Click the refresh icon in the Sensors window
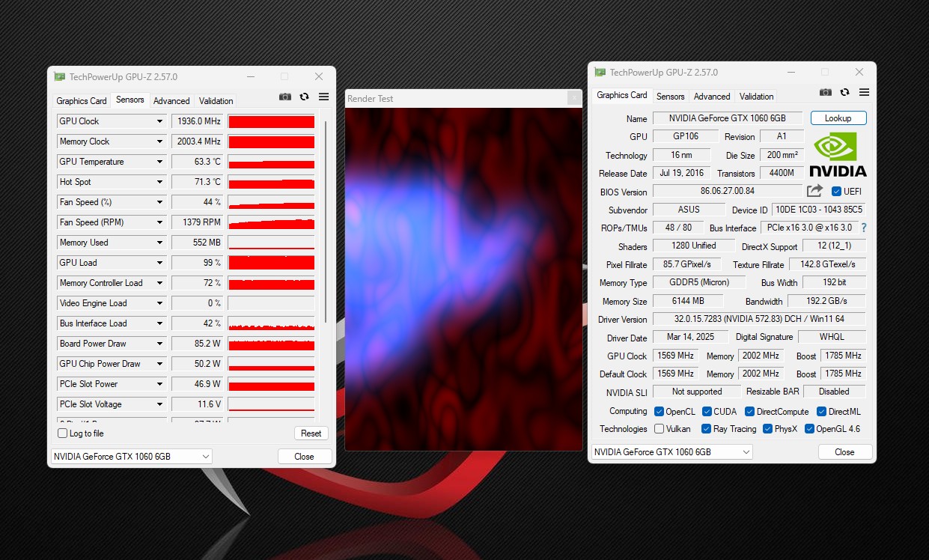 [x=305, y=97]
